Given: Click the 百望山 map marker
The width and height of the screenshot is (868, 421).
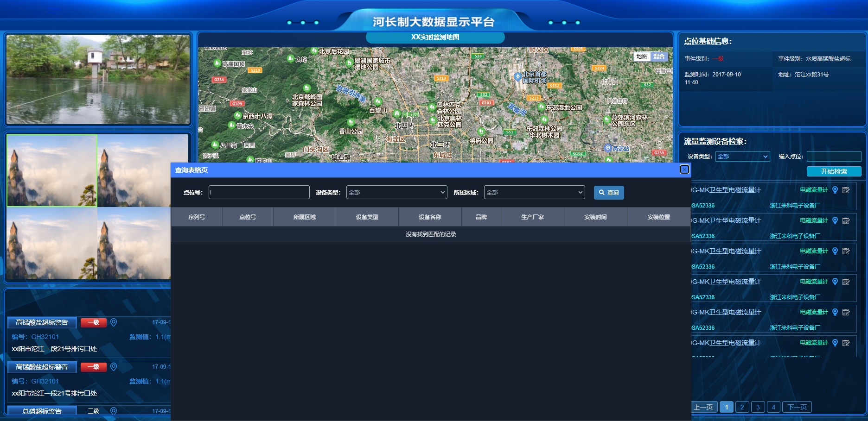Looking at the screenshot, I should (x=378, y=101).
